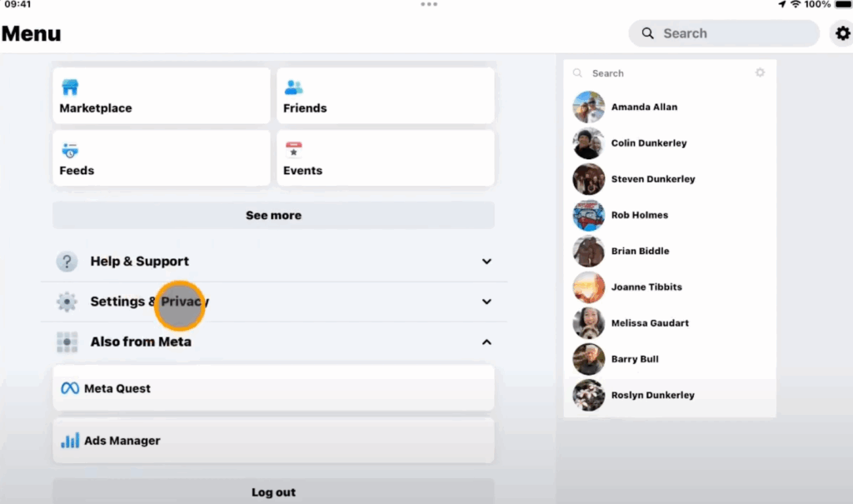Expand the Help & Support section chevron
Image resolution: width=853 pixels, height=504 pixels.
click(x=486, y=262)
